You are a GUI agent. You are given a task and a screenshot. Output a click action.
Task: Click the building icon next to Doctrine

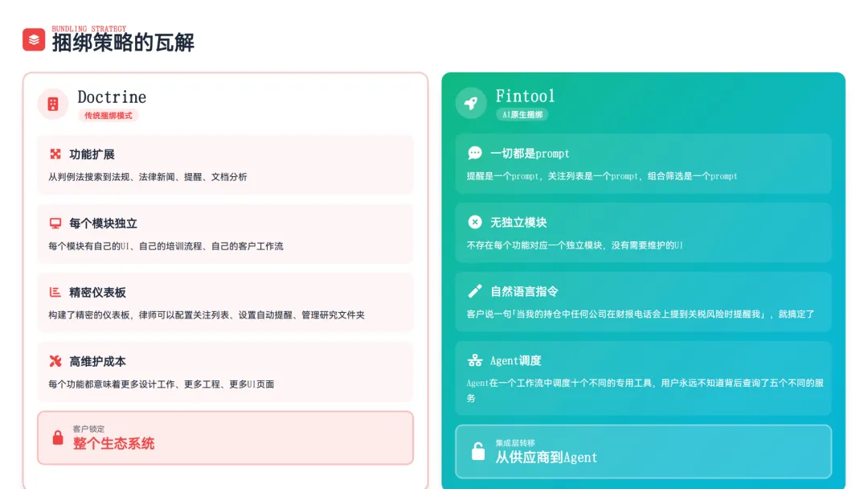53,104
